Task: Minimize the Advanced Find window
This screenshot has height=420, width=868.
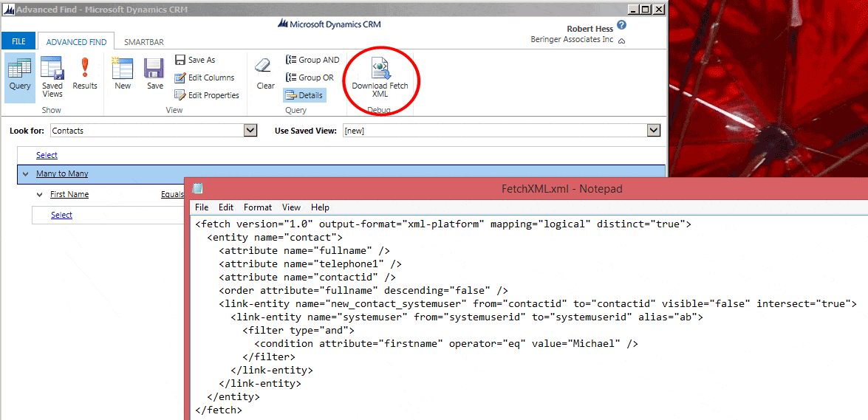Action: 633,10
